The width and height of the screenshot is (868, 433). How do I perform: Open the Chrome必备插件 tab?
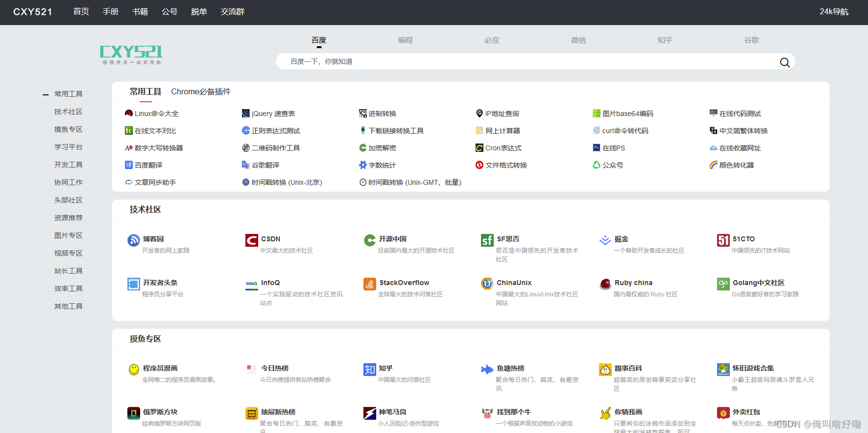coord(201,92)
